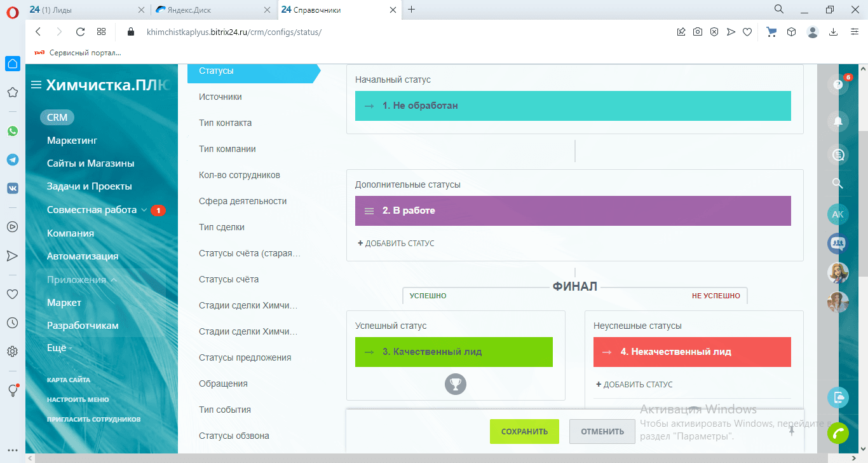Toggle the hamburger menu beside Химчистка.ПЛЮС
The image size is (868, 463).
pos(36,85)
